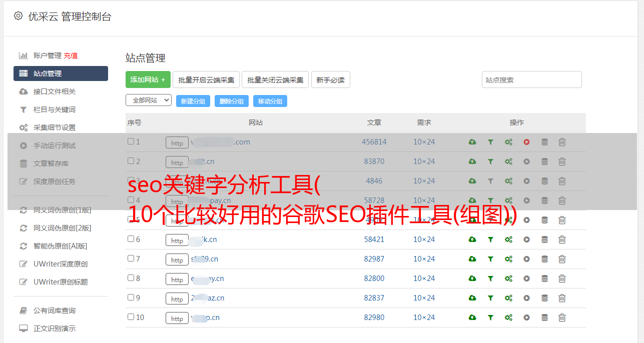Click the http button in row 6
The height and width of the screenshot is (343, 644).
(177, 240)
